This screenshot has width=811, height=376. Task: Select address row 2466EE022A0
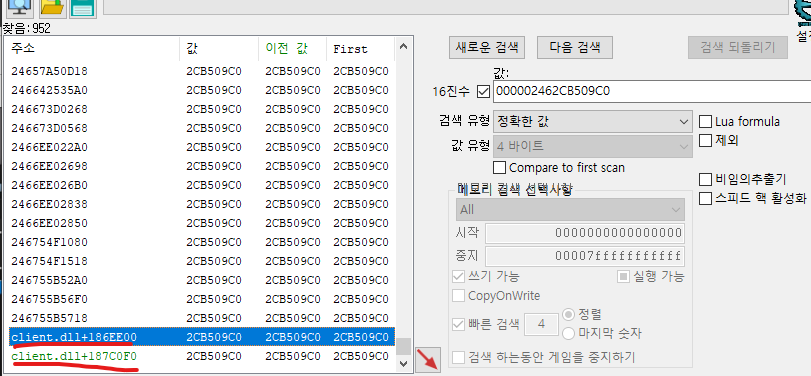(x=201, y=147)
